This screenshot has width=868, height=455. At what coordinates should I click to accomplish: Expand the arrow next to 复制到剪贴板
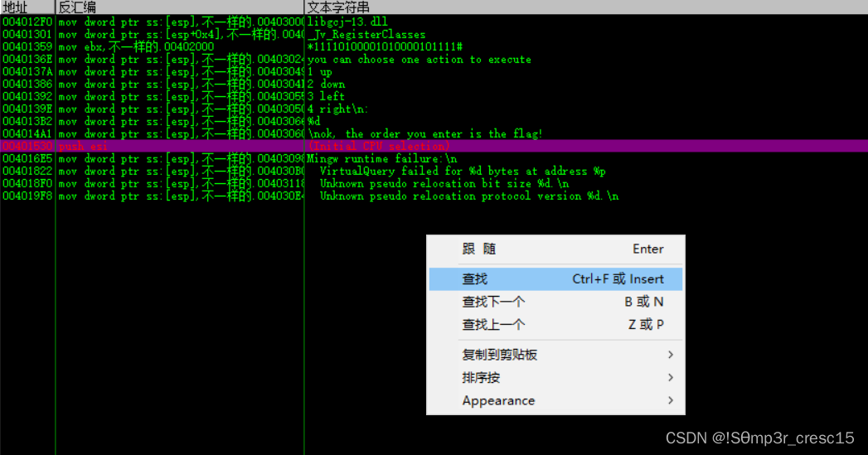(671, 355)
